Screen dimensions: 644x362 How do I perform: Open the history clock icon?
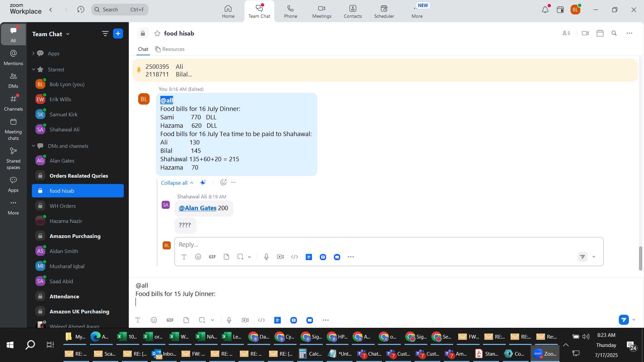(x=81, y=9)
